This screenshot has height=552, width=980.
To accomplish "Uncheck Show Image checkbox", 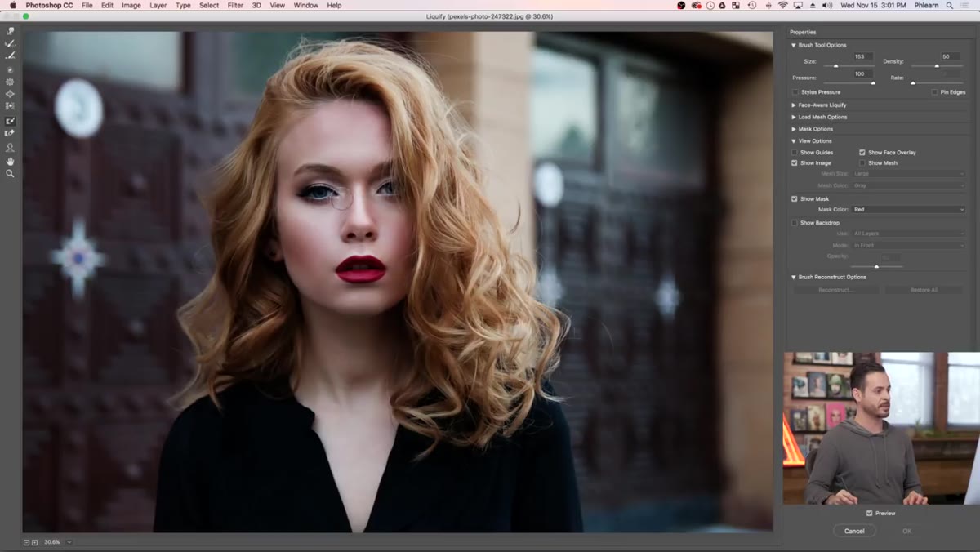I will point(795,163).
